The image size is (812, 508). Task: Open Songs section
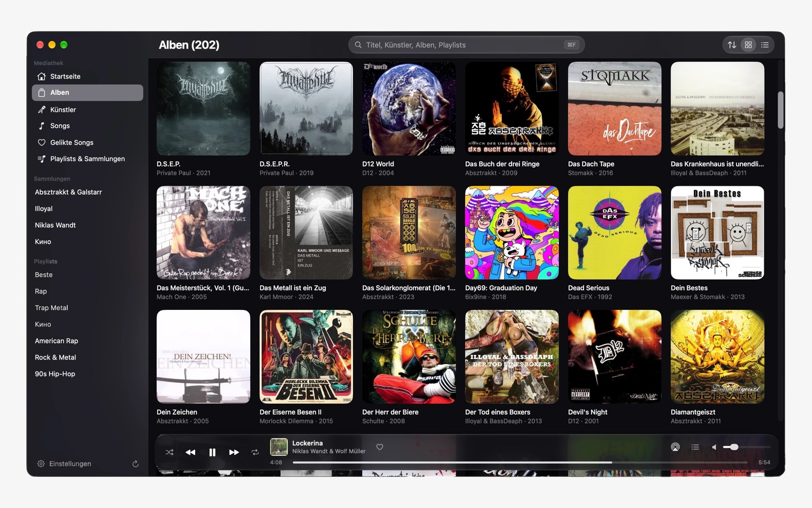point(87,126)
